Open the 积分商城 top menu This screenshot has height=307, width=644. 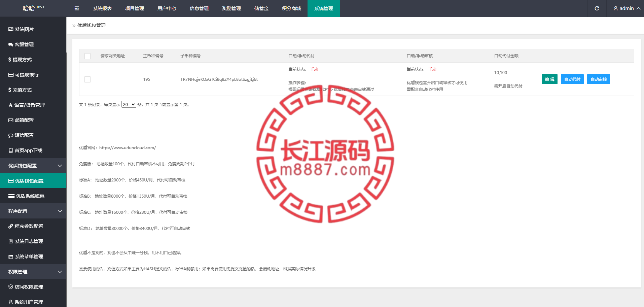(x=291, y=8)
